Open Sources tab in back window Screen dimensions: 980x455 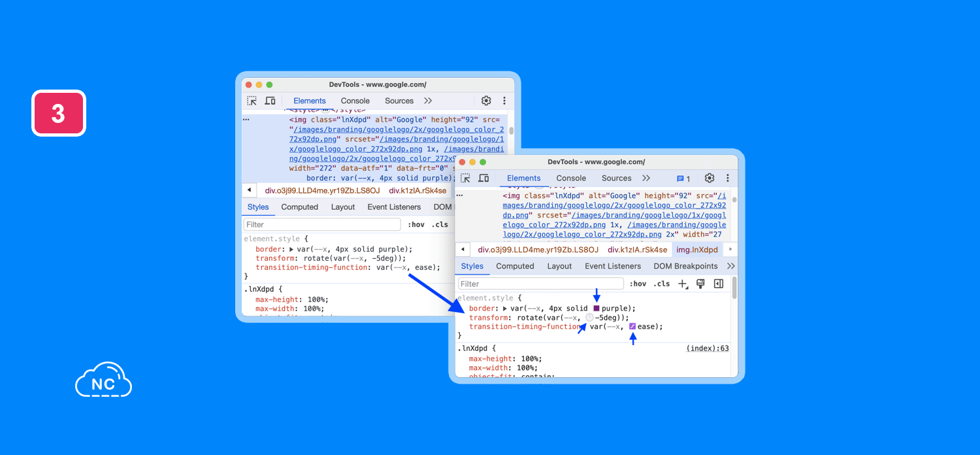pyautogui.click(x=399, y=101)
